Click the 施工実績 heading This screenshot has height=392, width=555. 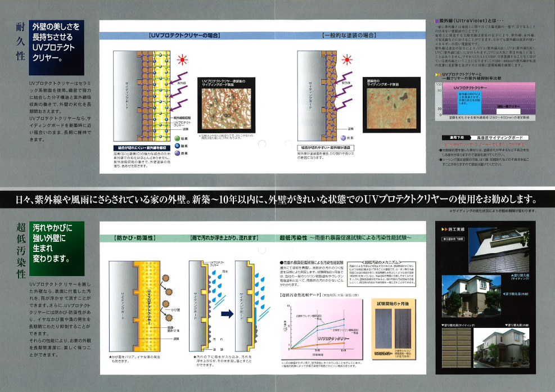click(453, 229)
